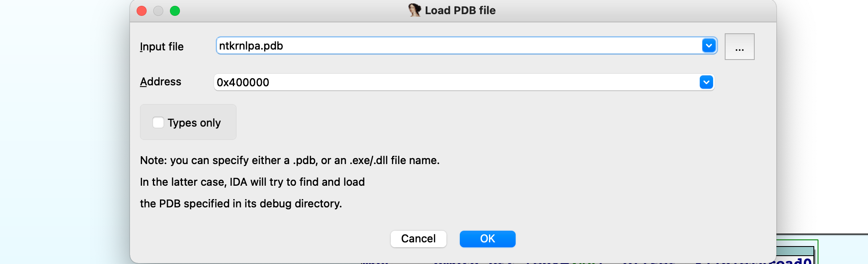Click into the ntkrnlpa.pdb input file field
Viewport: 868px width, 264px height.
click(x=458, y=46)
